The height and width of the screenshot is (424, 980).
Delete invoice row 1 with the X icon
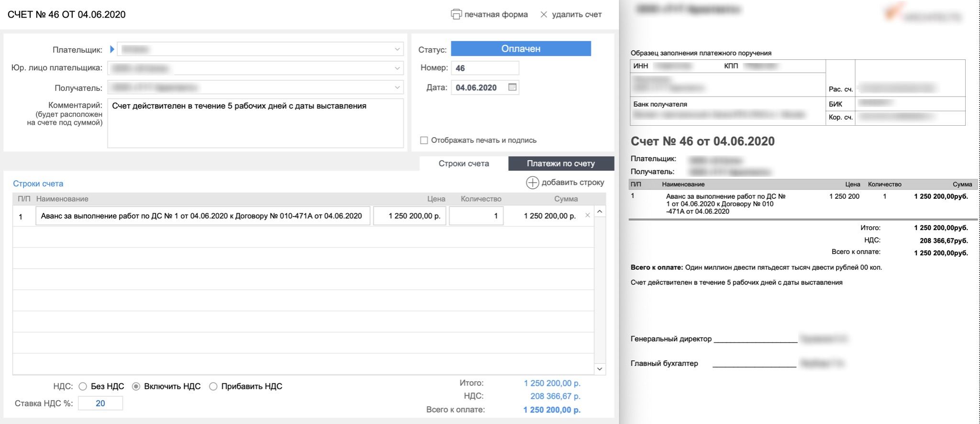(x=588, y=215)
